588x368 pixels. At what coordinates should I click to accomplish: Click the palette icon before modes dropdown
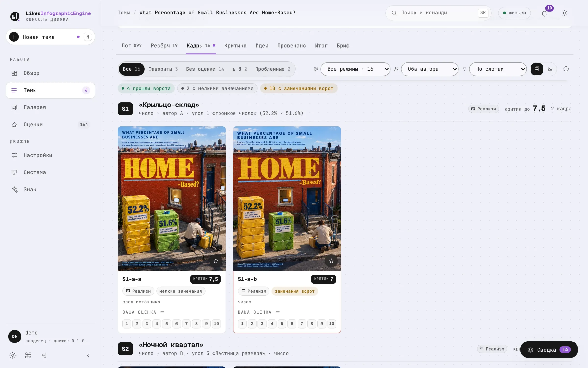(x=316, y=69)
